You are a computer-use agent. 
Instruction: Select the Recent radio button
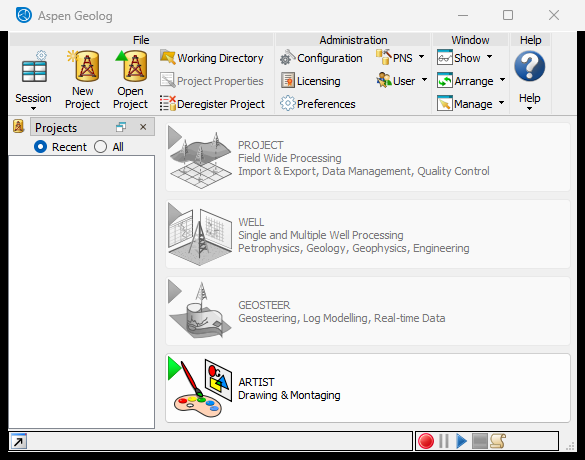[x=40, y=147]
